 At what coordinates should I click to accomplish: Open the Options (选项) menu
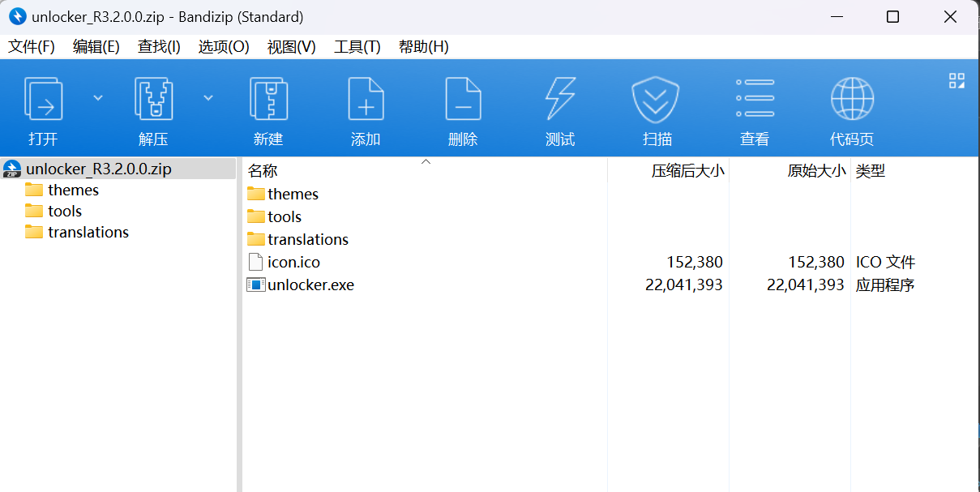click(224, 47)
